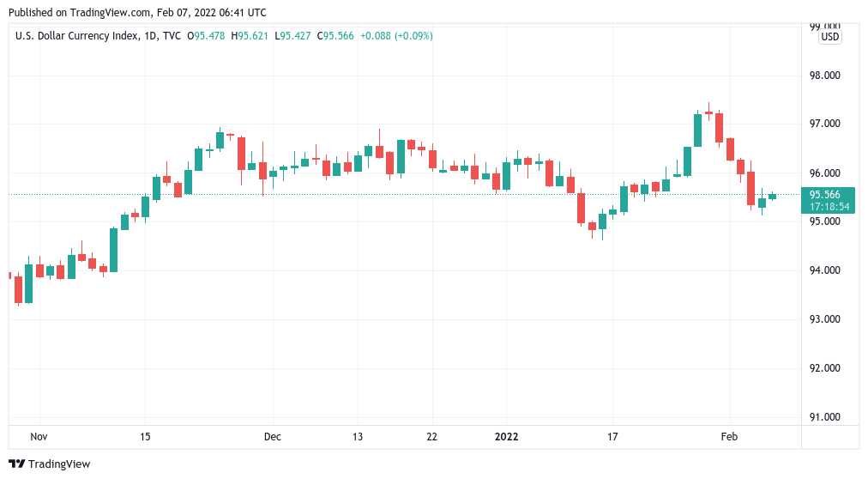Click the 91.000 price axis label
This screenshot has height=479, width=868.
pos(825,418)
